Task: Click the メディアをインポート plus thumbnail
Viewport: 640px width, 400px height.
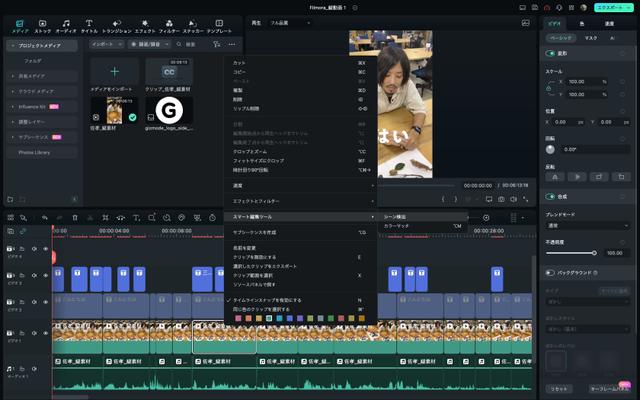Action: point(114,72)
